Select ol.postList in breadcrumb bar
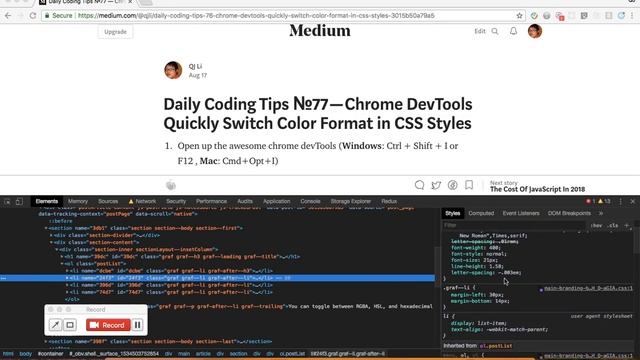The width and height of the screenshot is (640, 360). coord(292,353)
